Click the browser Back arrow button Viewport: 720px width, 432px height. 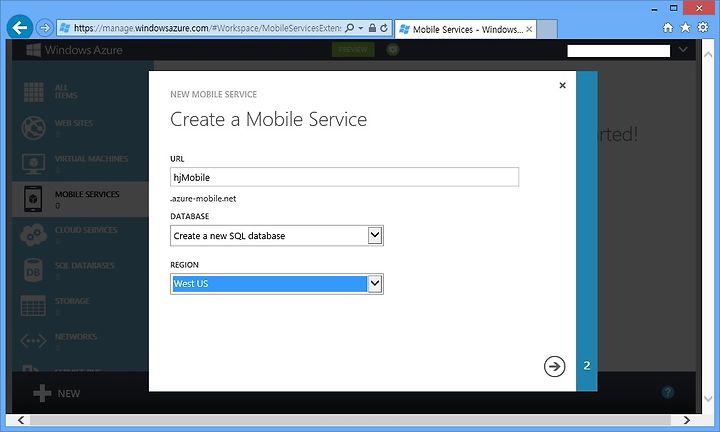click(x=19, y=28)
